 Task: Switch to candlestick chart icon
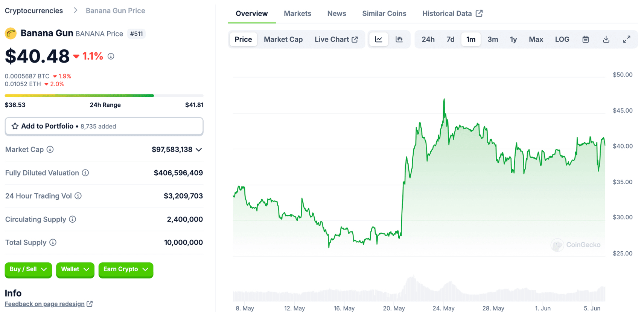point(399,39)
